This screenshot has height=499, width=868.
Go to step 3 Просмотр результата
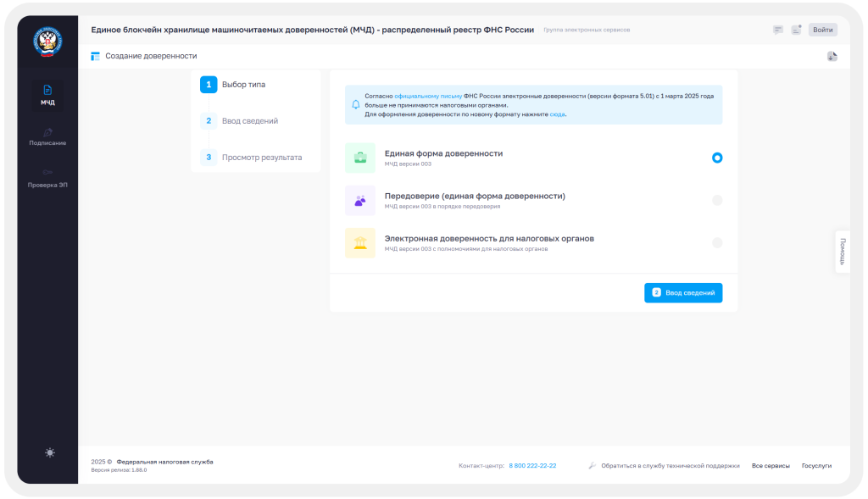pos(260,157)
